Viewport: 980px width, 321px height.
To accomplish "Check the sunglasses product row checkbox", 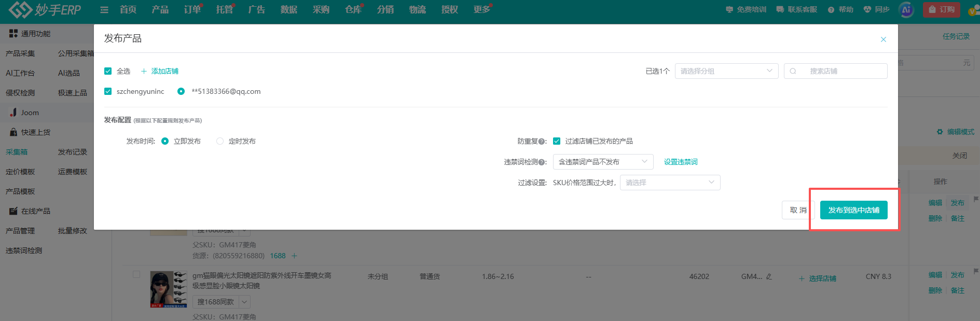I will pyautogui.click(x=136, y=274).
